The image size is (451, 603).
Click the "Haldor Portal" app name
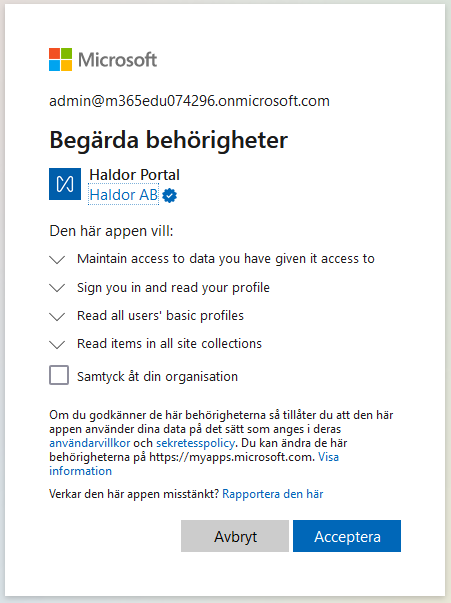click(x=135, y=175)
